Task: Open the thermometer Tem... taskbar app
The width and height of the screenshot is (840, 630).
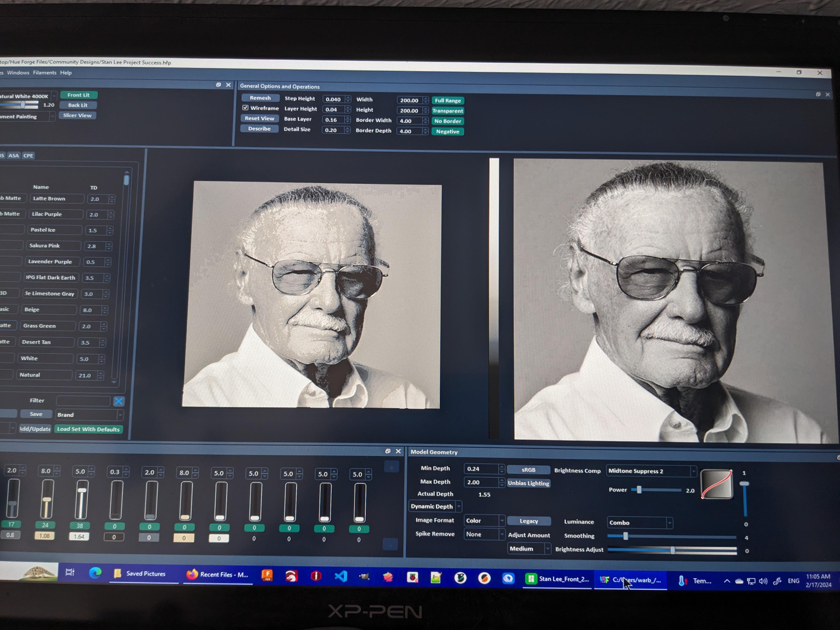Action: click(x=695, y=581)
